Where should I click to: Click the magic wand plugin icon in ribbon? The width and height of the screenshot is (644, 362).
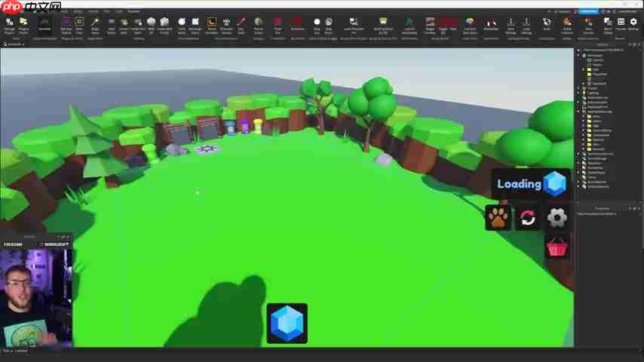(x=95, y=22)
